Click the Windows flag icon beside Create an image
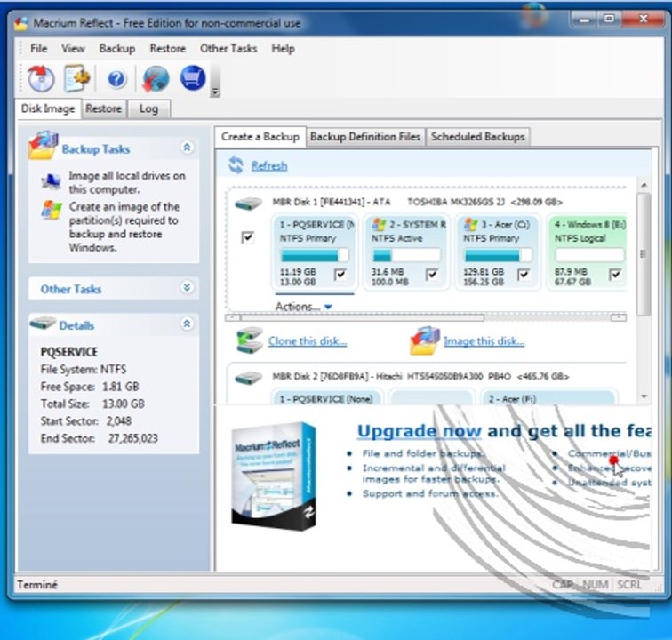This screenshot has width=672, height=640. [x=52, y=210]
